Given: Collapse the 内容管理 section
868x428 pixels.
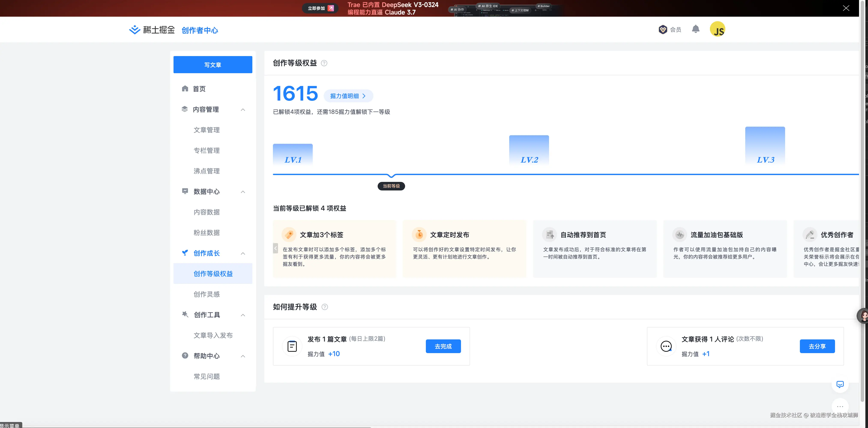Looking at the screenshot, I should click(x=243, y=109).
